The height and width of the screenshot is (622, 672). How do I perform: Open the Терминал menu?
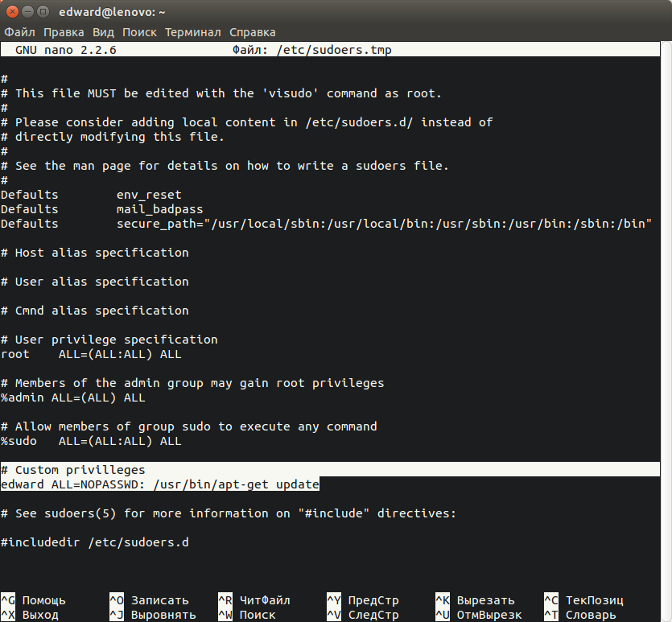pyautogui.click(x=193, y=32)
